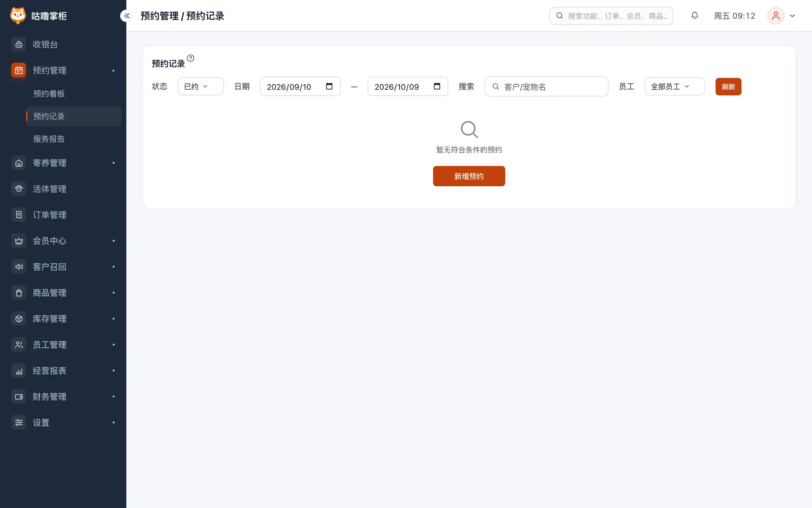Open the 服务报告 submenu item

pos(74,139)
